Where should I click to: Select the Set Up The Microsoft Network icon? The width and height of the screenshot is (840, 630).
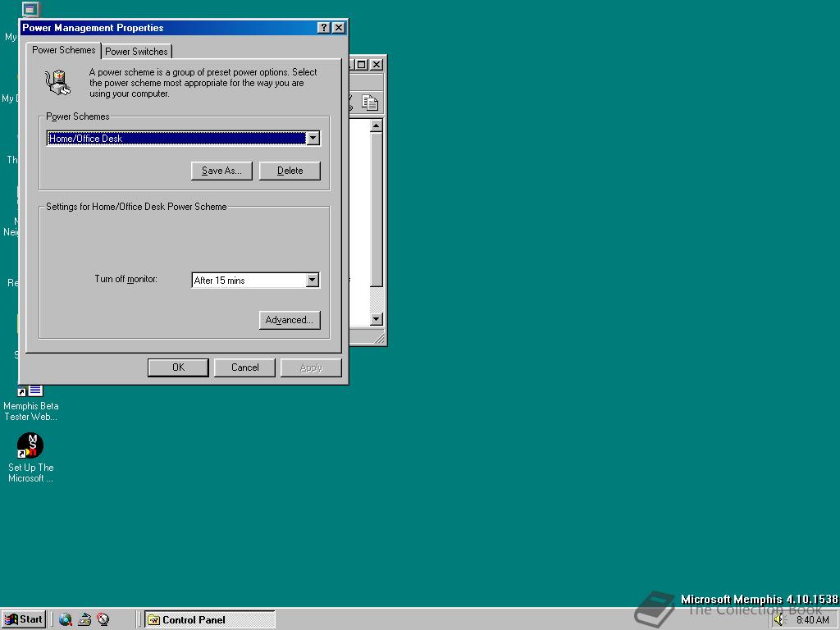(x=30, y=457)
